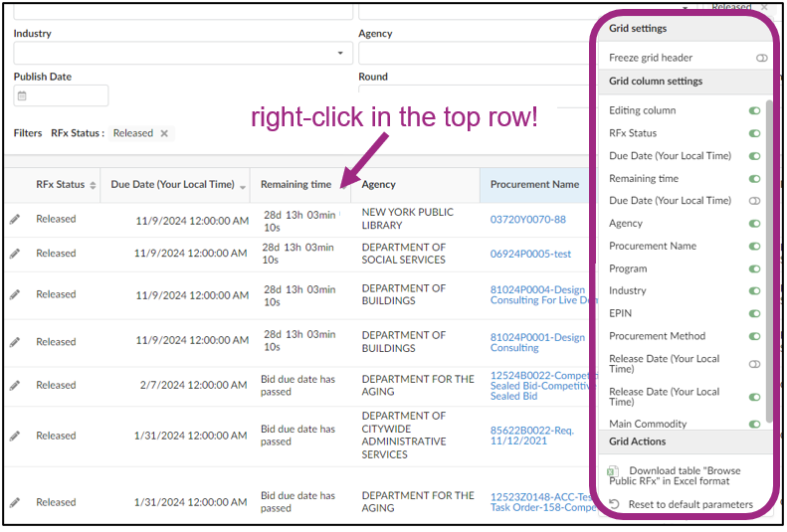The image size is (787, 532).
Task: Toggle Freeze grid header switch
Action: point(761,58)
